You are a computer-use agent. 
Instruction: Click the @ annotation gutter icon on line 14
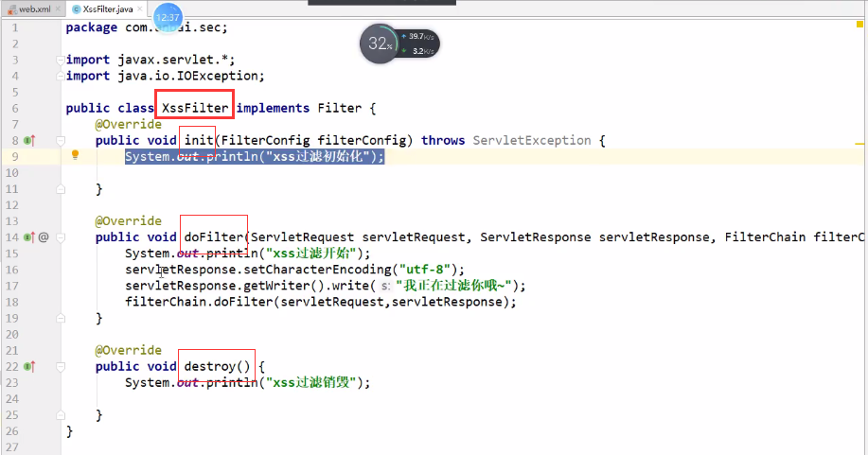44,236
